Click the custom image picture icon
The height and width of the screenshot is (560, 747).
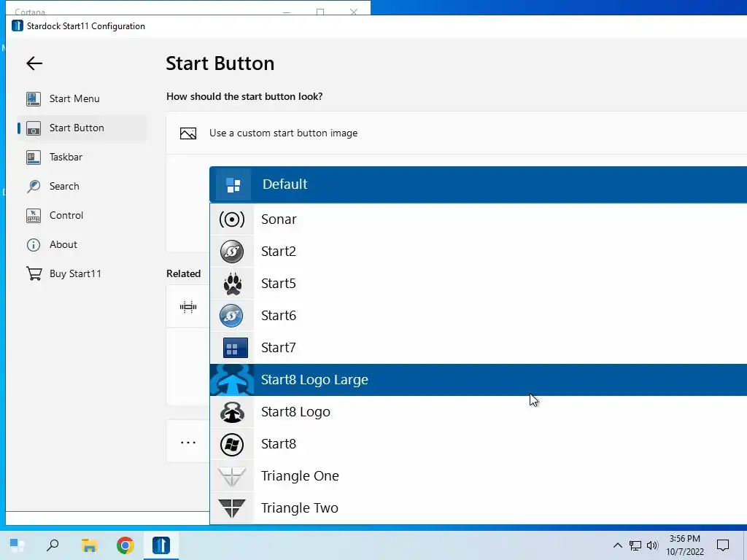pyautogui.click(x=188, y=133)
